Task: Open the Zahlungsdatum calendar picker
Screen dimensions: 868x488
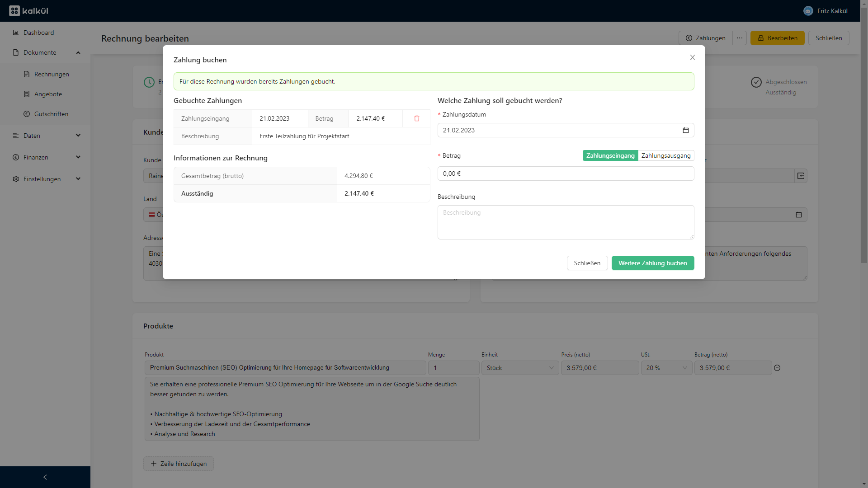Action: pos(685,130)
